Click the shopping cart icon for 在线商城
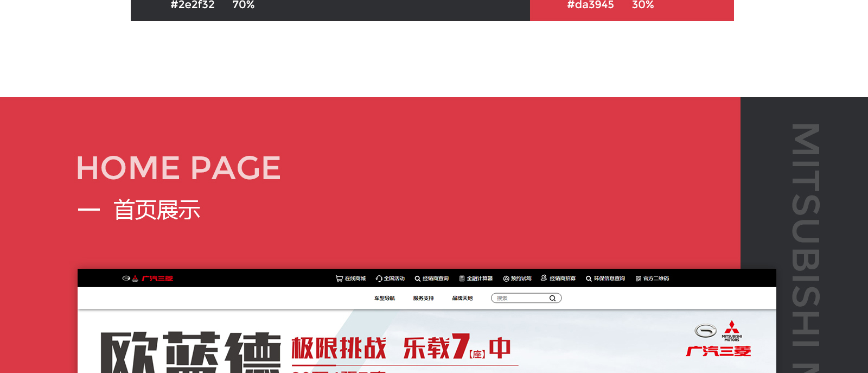This screenshot has height=373, width=868. point(339,279)
